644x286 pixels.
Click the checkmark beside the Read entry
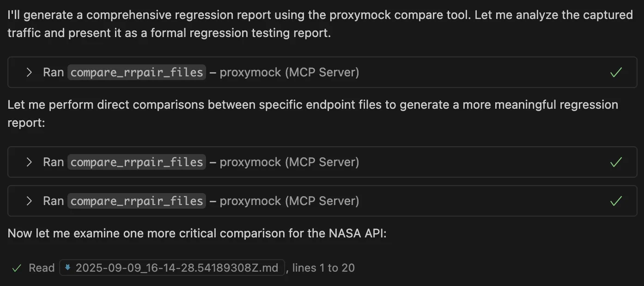17,267
